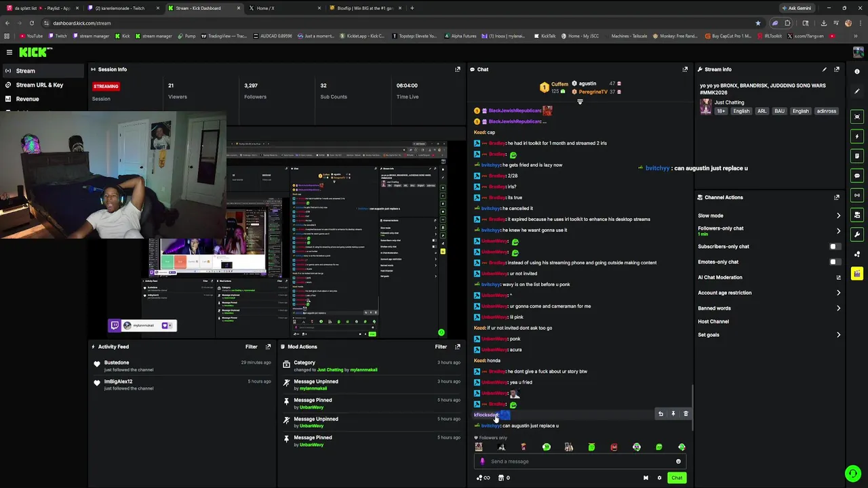Pin the kflocksdad chat message
This screenshot has width=868, height=488.
click(673, 413)
